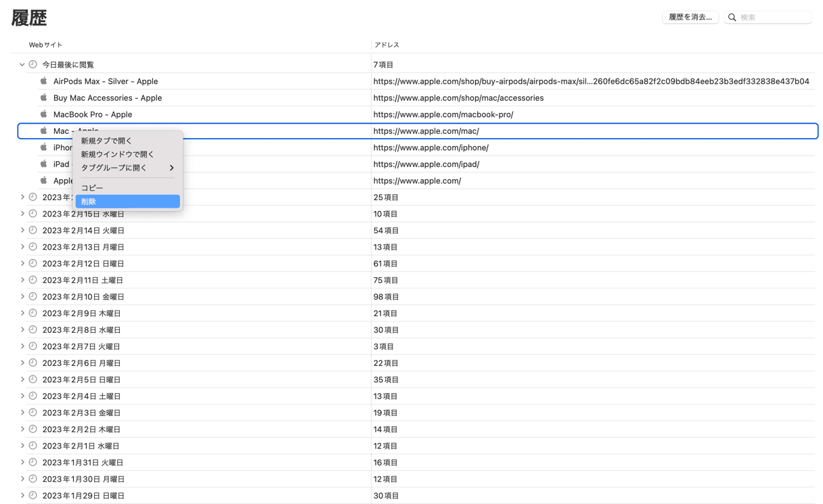Expand the 2023年1月31日 火曜日 group
Screen dimensions: 823x504
pos(22,462)
